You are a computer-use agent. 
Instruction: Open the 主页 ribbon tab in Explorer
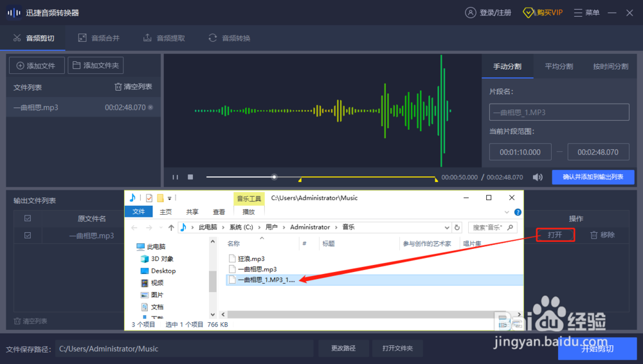tap(166, 212)
